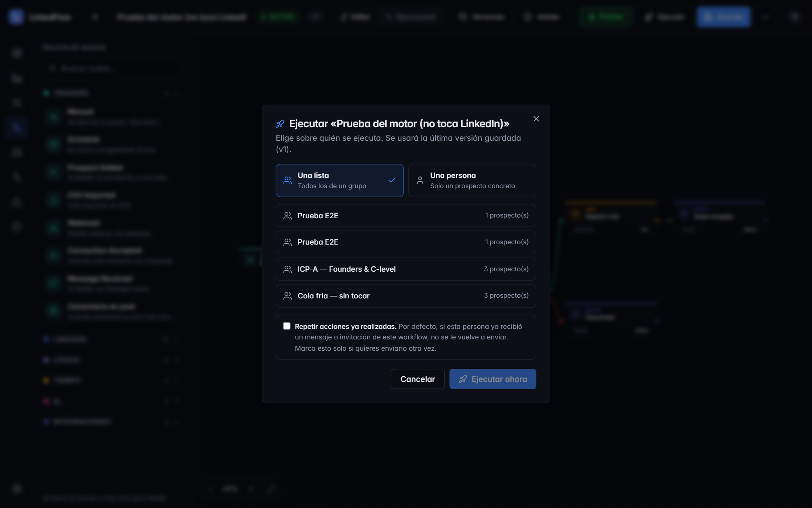Click the Cancelar button
The image size is (812, 508).
click(x=418, y=379)
